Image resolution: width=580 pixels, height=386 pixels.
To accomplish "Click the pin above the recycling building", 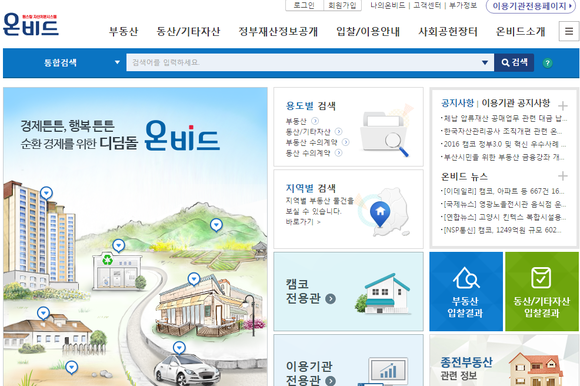I will point(118,246).
